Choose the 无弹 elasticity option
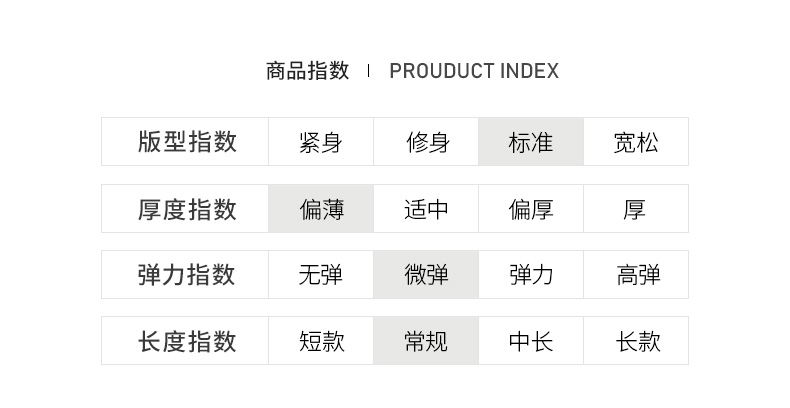 tap(320, 275)
